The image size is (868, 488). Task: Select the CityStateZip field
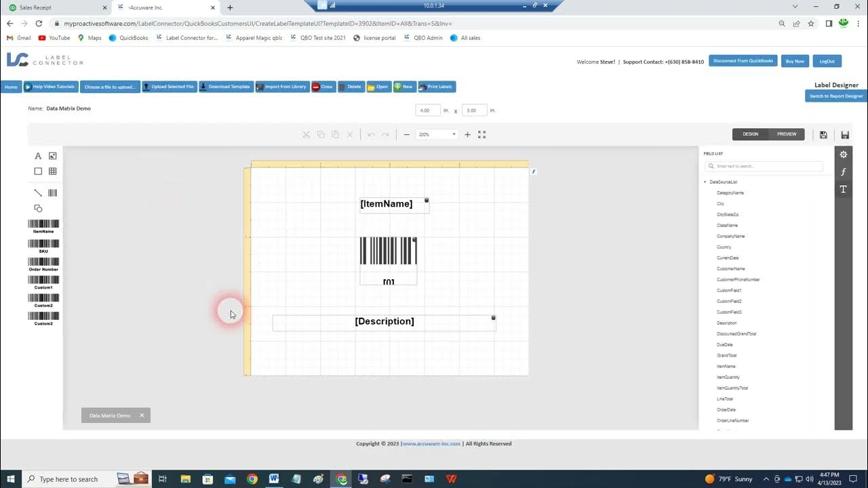click(728, 215)
